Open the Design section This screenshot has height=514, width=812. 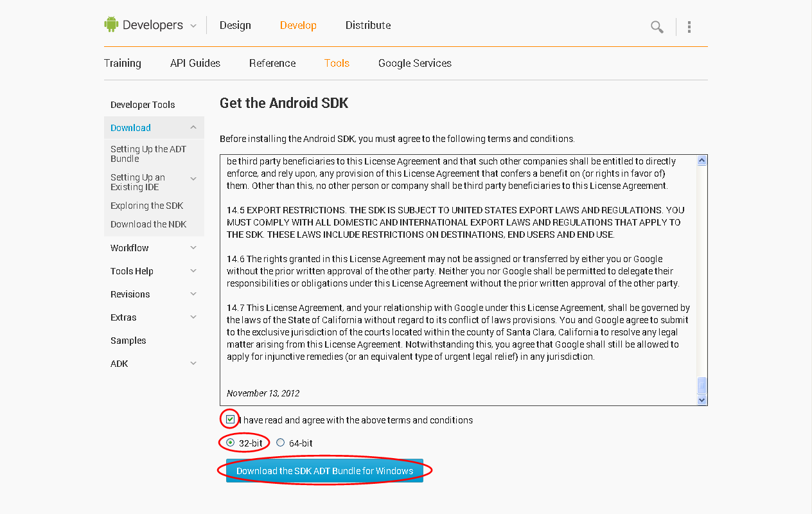(x=235, y=26)
